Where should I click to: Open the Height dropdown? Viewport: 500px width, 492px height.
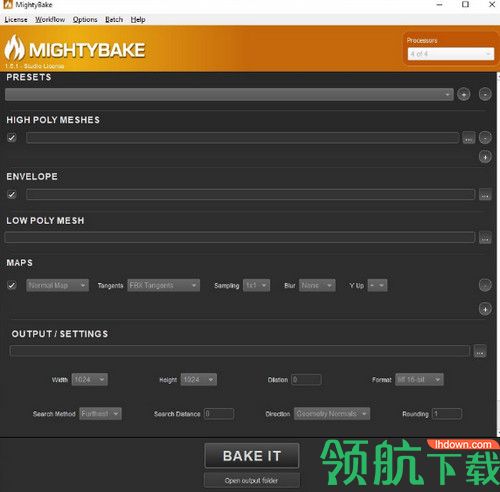click(x=199, y=379)
